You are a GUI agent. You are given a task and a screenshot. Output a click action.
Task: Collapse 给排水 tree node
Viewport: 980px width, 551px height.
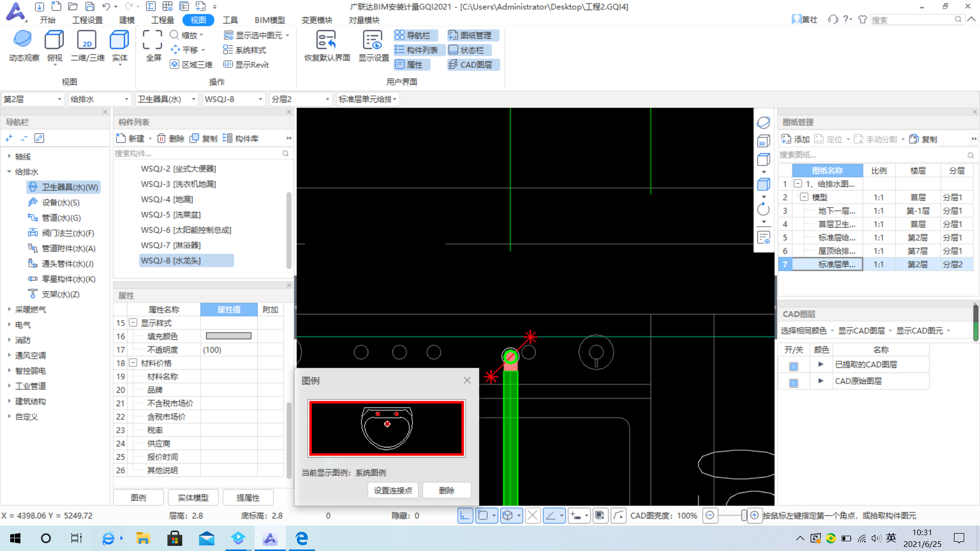(x=9, y=171)
